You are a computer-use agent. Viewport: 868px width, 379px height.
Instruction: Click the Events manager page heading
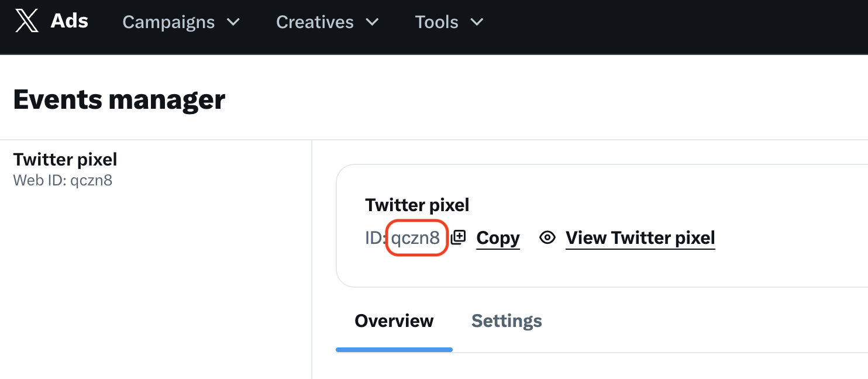pos(119,99)
